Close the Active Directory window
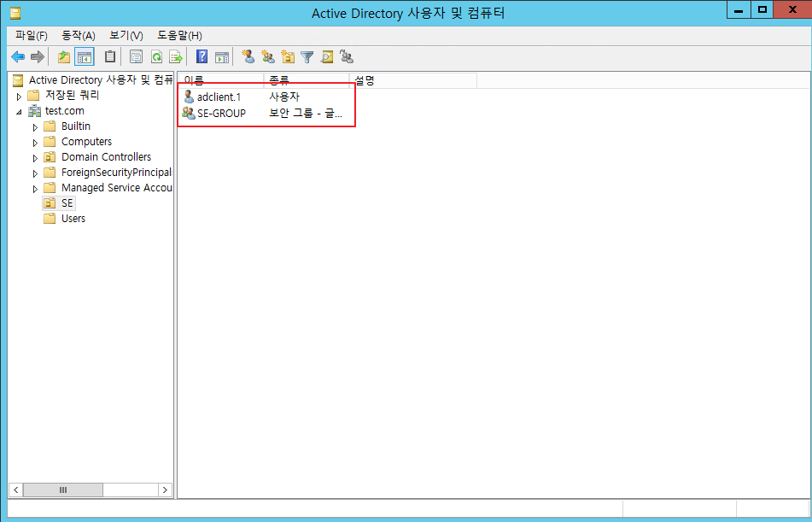 tap(793, 10)
